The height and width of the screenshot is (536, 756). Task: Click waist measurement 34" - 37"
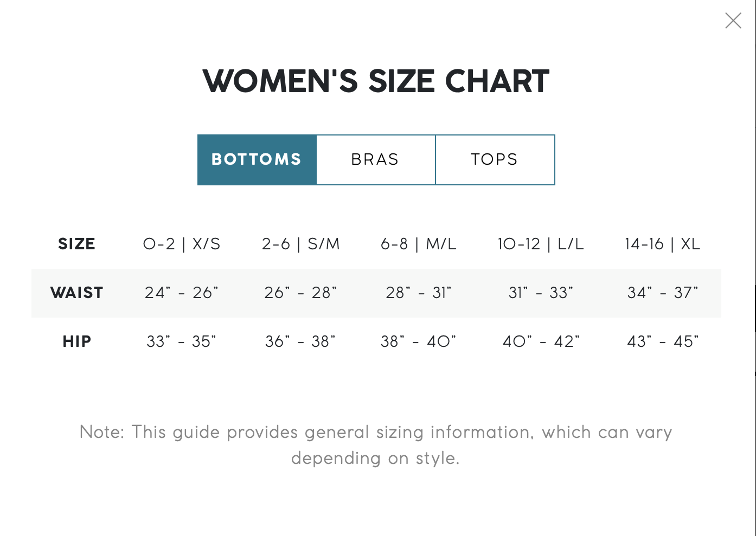tap(663, 293)
